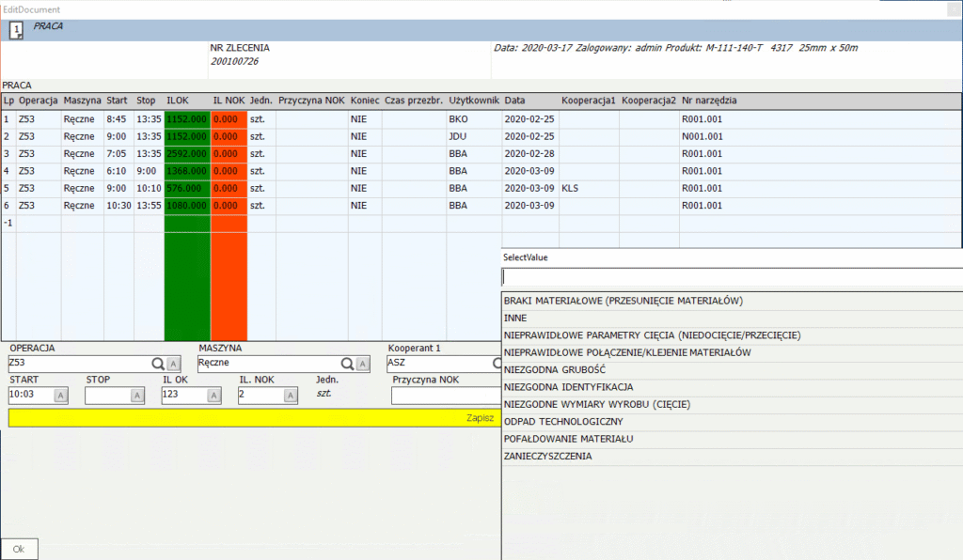
Task: Open the MASZYNA search magnifier
Action: pyautogui.click(x=346, y=363)
